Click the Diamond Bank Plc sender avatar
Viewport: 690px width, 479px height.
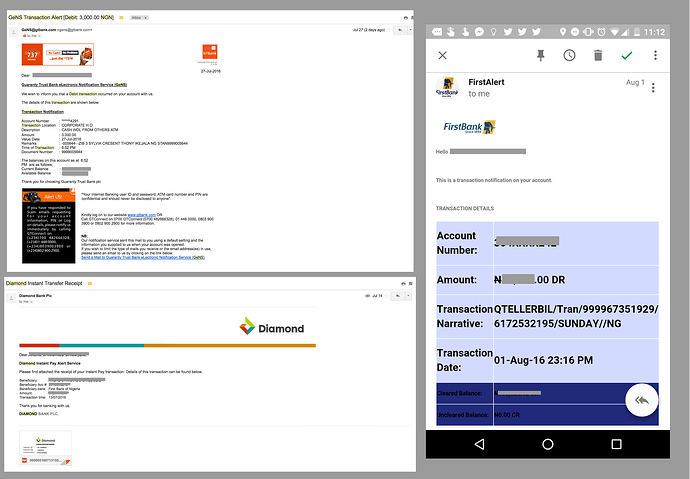point(11,298)
